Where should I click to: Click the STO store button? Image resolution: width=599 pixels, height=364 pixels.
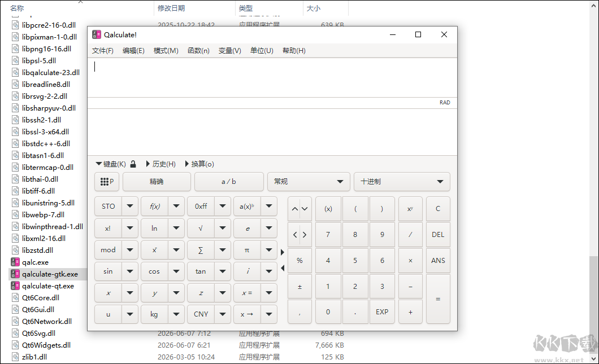click(108, 207)
